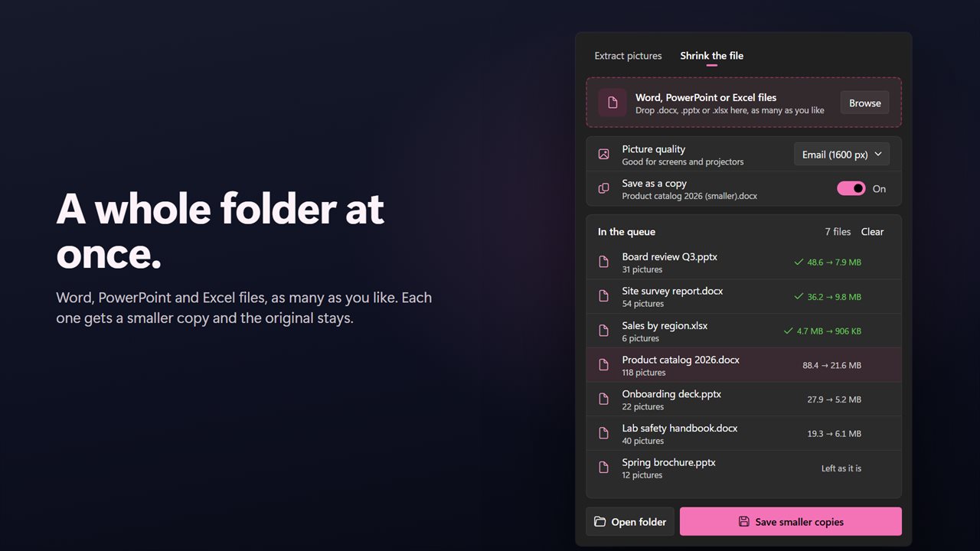Click the Save as a copy icon
The height and width of the screenshot is (551, 980).
(604, 189)
